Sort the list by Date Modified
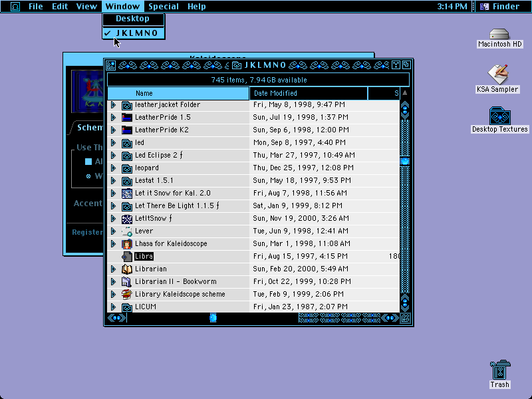 click(309, 93)
